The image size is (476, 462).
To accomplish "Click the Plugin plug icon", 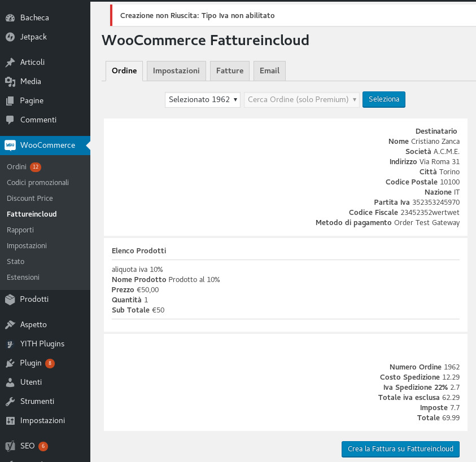I will [10, 363].
